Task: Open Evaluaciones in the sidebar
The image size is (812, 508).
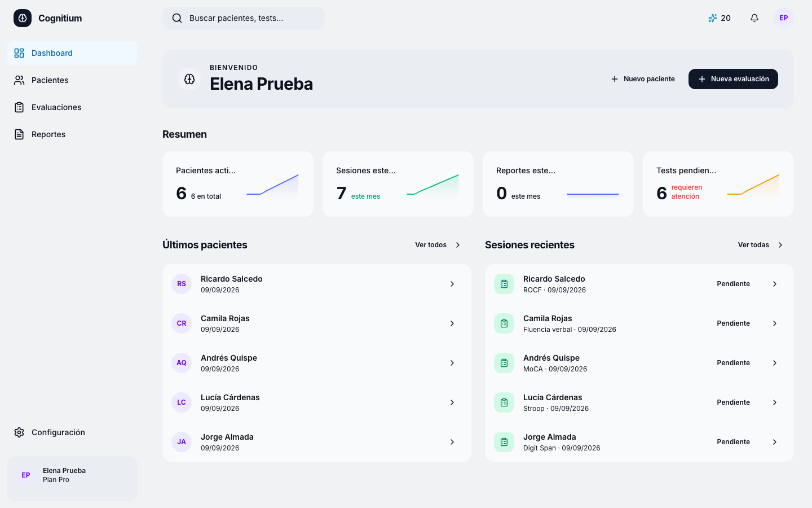Action: click(72, 107)
